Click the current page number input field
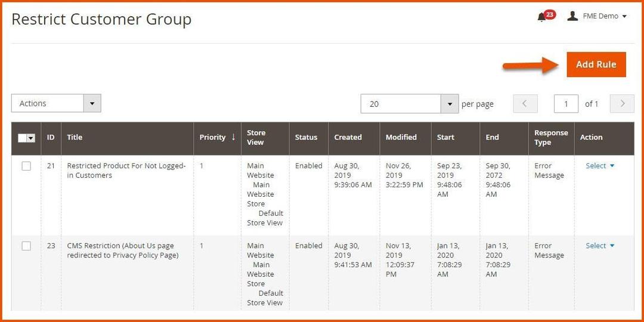Viewport: 644px width, 322px height. tap(566, 104)
